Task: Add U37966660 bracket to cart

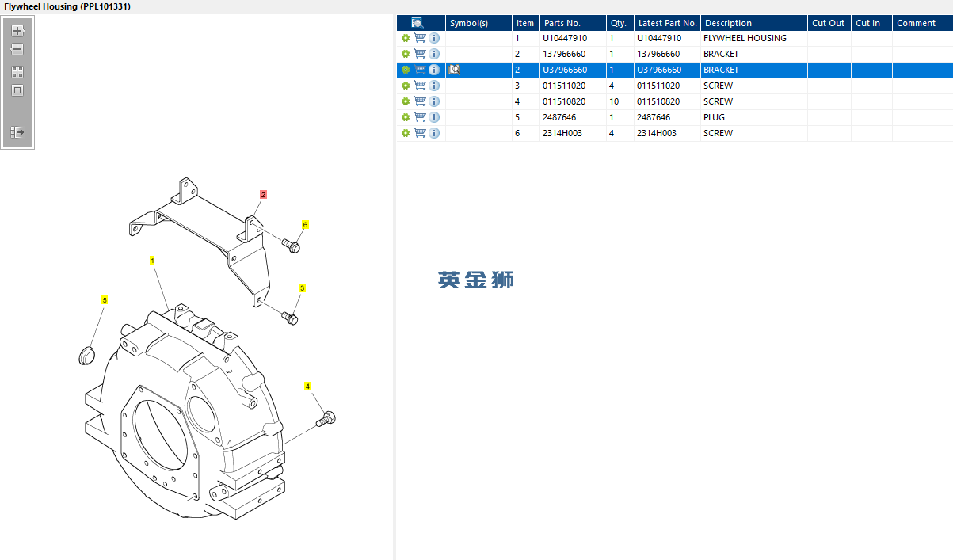Action: [x=420, y=70]
